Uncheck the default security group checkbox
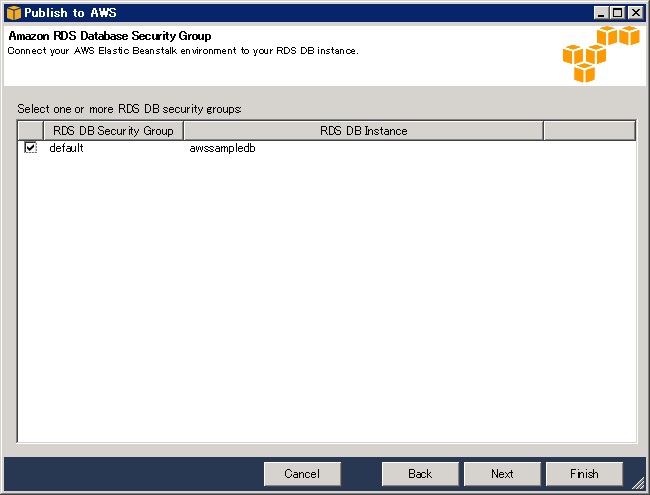This screenshot has height=495, width=650. pos(30,148)
